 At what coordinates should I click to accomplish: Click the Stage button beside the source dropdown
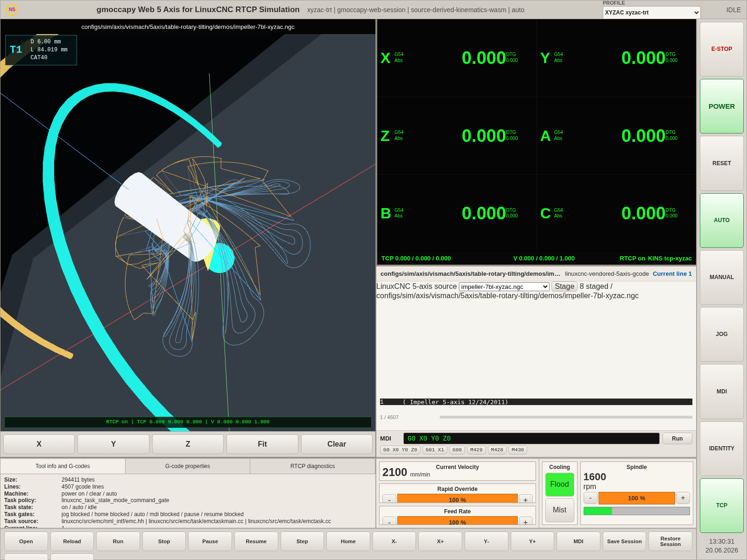click(x=564, y=287)
